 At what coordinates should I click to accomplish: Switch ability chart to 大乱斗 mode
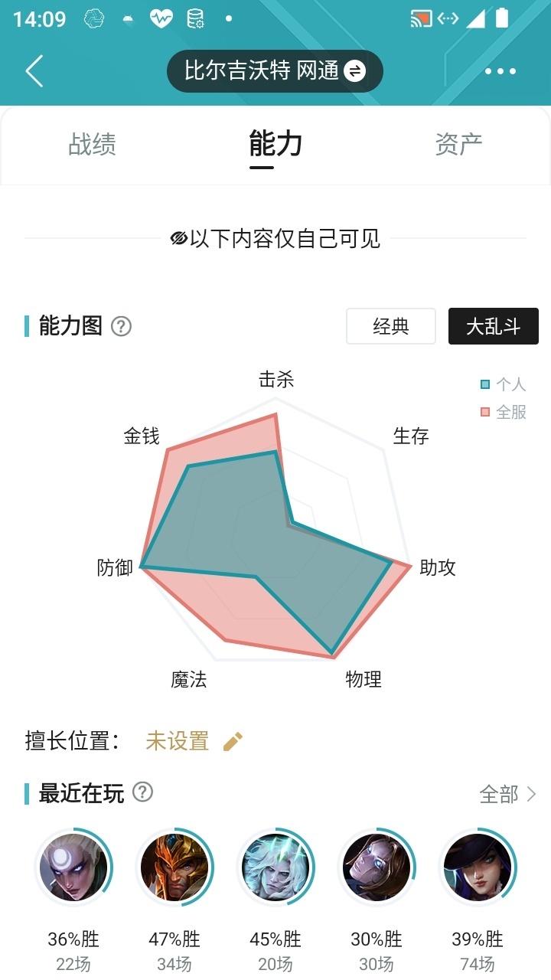pos(494,327)
